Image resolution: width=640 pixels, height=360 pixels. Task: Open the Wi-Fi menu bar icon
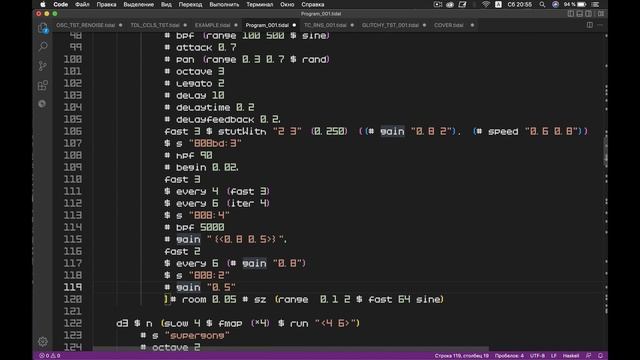(486, 4)
